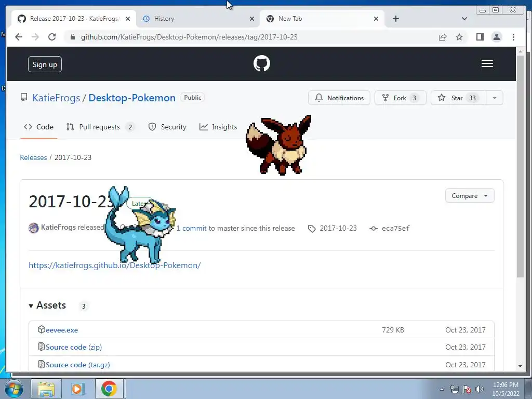This screenshot has height=399, width=532.
Task: Click KatieFrogs avatar image
Action: tap(34, 228)
